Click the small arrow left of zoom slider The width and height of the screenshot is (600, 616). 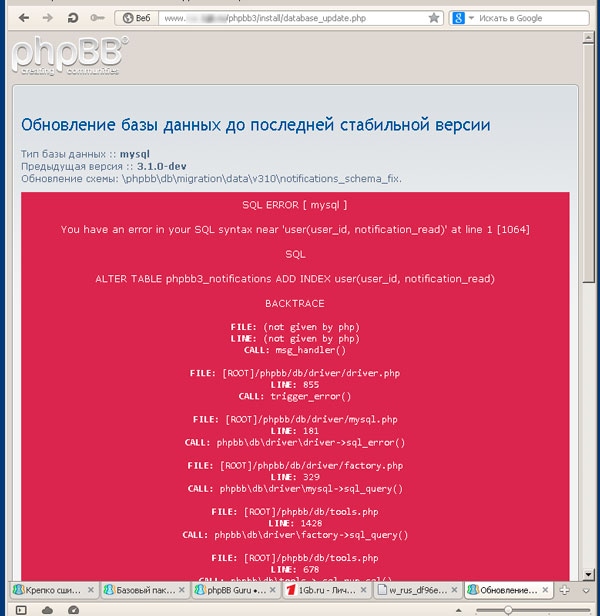pyautogui.click(x=459, y=610)
